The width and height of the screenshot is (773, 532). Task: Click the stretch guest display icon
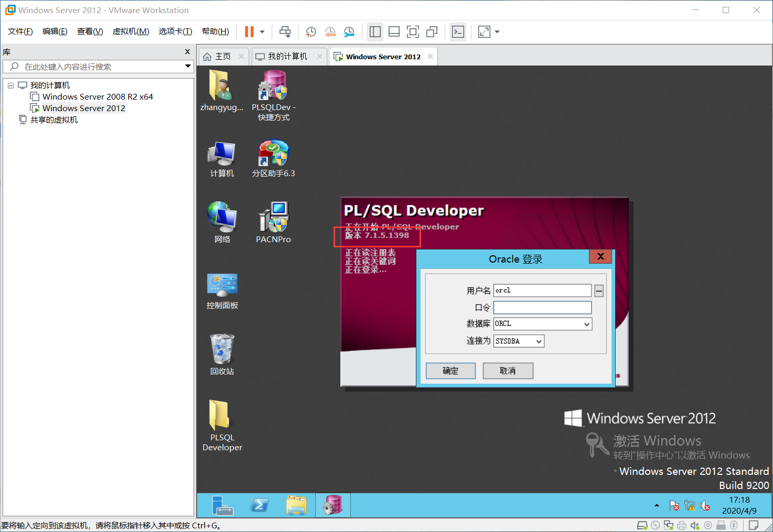(x=484, y=32)
